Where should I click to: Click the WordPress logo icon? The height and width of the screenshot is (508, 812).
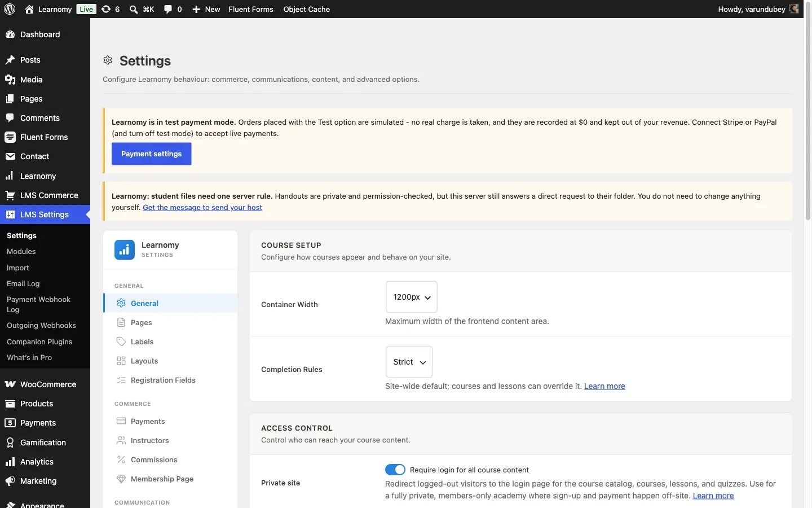tap(10, 9)
